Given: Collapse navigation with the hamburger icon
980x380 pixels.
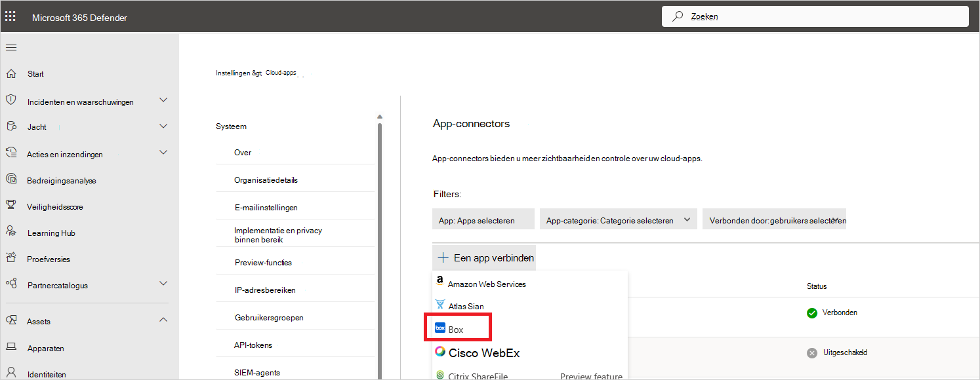Looking at the screenshot, I should [x=11, y=47].
